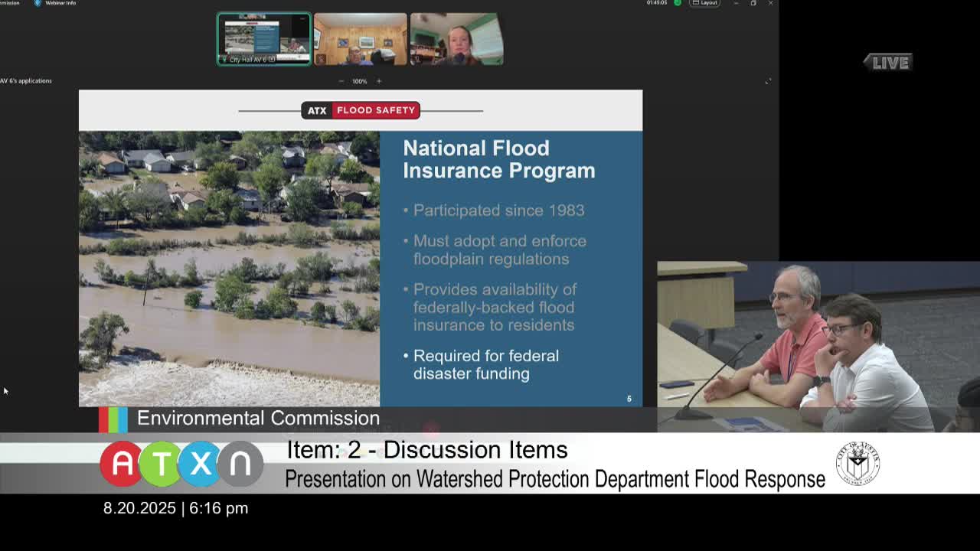Click the Webinar Info label text
Viewport: 980px width, 551px height.
point(60,3)
